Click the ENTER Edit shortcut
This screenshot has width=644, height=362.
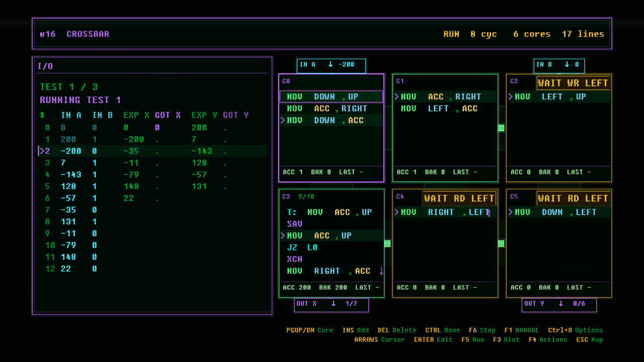point(433,339)
